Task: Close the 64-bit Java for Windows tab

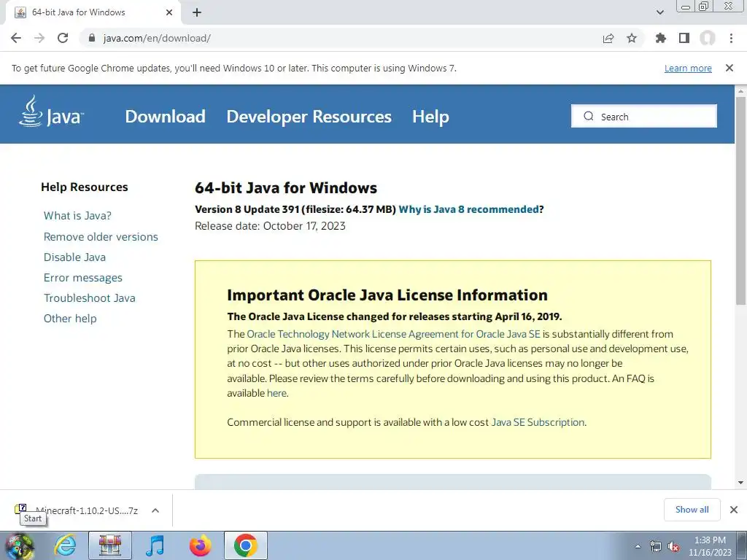Action: pos(169,12)
